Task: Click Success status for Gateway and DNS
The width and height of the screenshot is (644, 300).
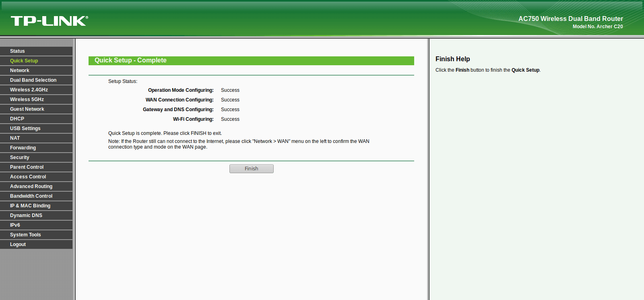Action: point(230,110)
